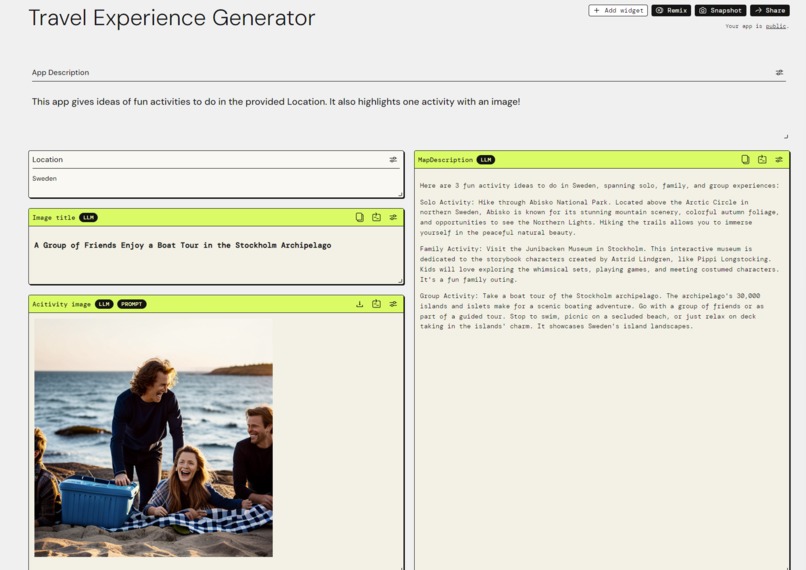The height and width of the screenshot is (570, 806).
Task: Open Image title widget settings icon
Action: pyautogui.click(x=393, y=217)
